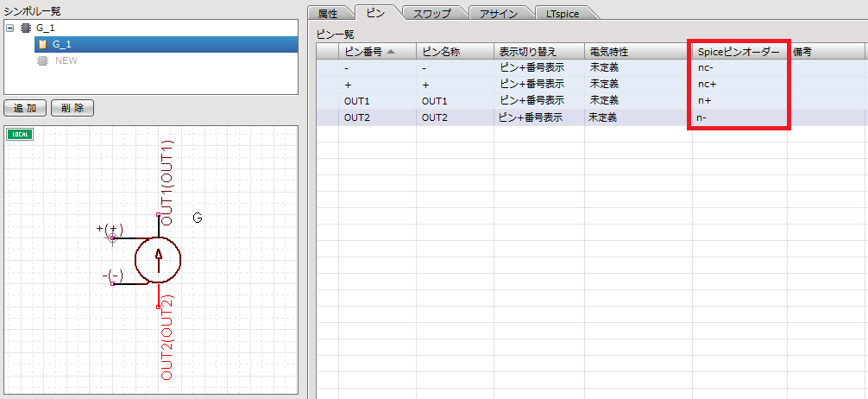Open the アサイン tab
The height and width of the screenshot is (399, 868).
pyautogui.click(x=499, y=13)
